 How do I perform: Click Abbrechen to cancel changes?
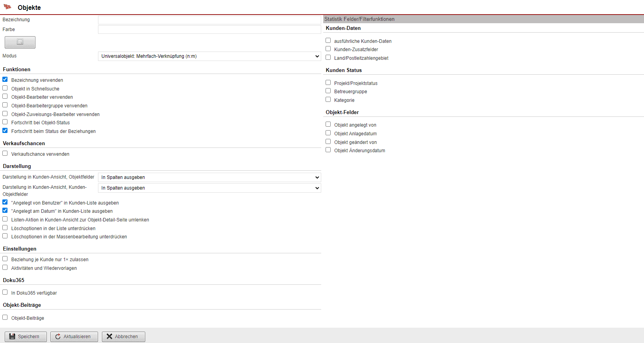pos(123,337)
